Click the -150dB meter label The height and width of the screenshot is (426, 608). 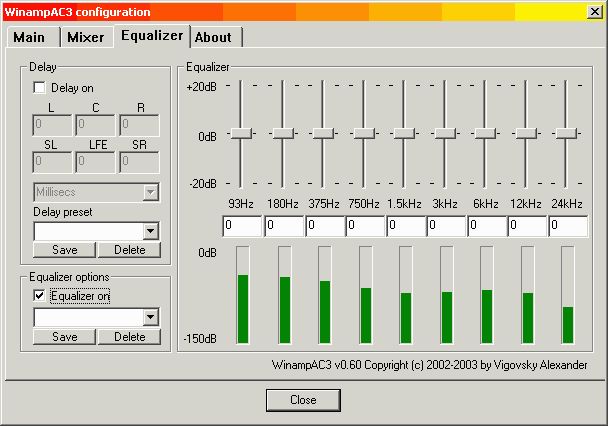pos(200,339)
